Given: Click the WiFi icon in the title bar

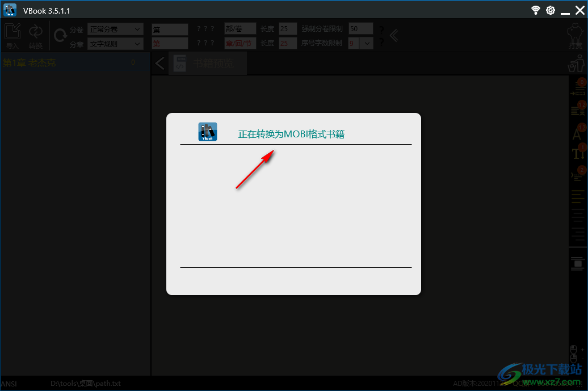Looking at the screenshot, I should coord(535,10).
